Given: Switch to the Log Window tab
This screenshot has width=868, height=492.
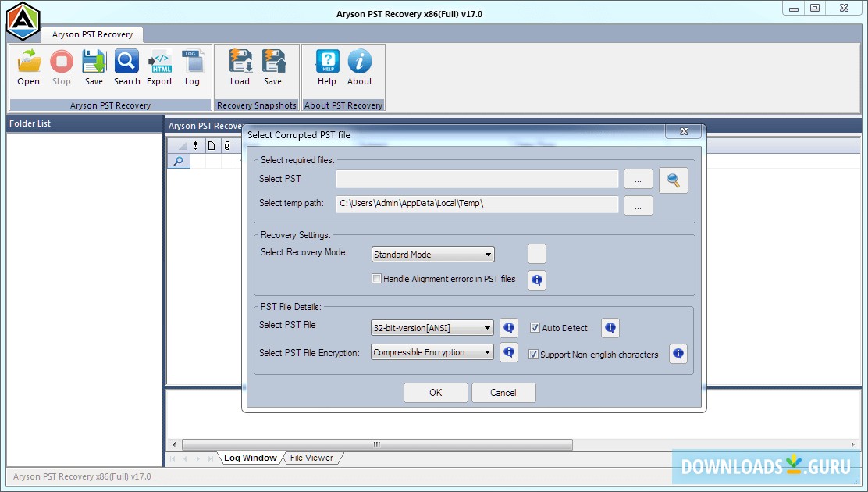Looking at the screenshot, I should tap(251, 458).
